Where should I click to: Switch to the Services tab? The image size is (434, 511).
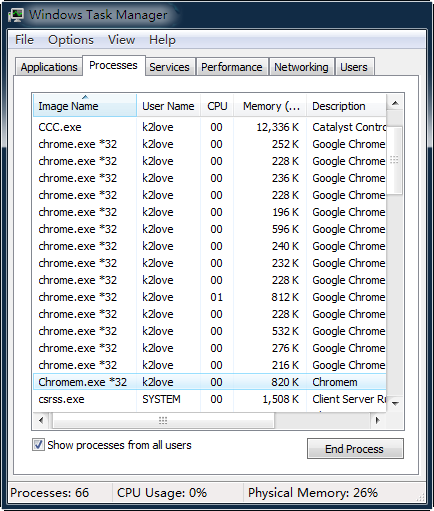point(169,67)
